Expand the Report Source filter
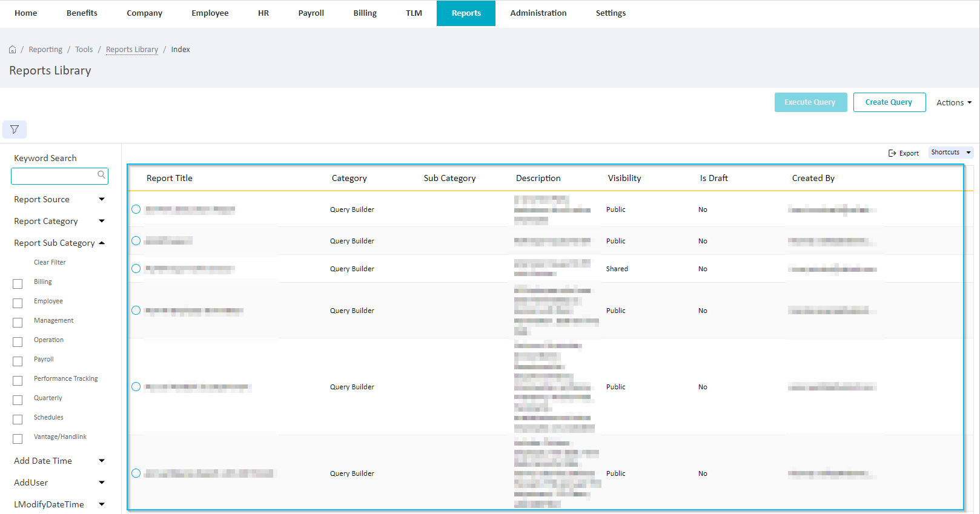Viewport: 980px width, 514px height. [x=59, y=199]
